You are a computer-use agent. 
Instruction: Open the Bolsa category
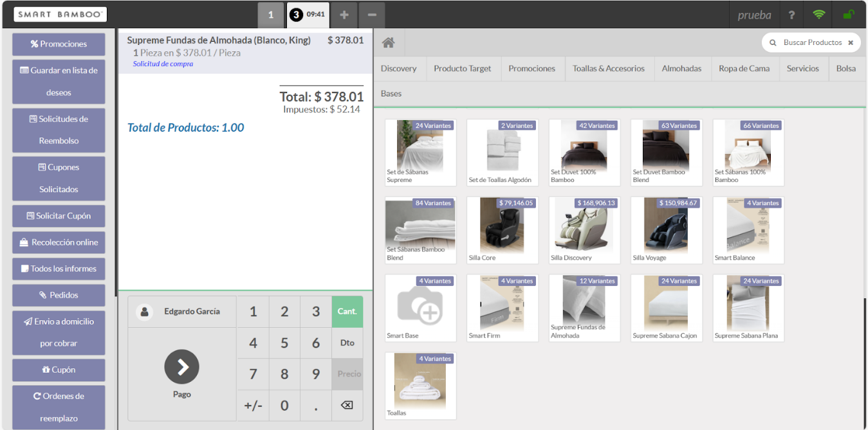tap(846, 68)
